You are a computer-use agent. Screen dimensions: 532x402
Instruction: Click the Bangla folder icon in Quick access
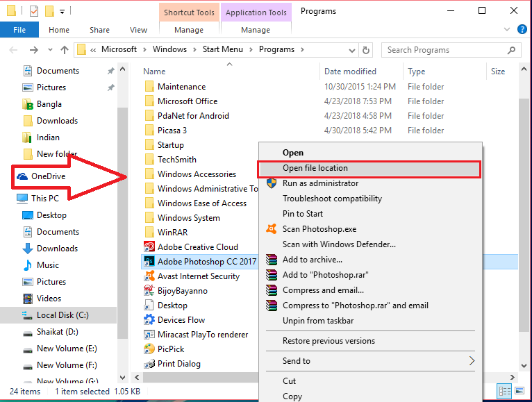[x=28, y=104]
